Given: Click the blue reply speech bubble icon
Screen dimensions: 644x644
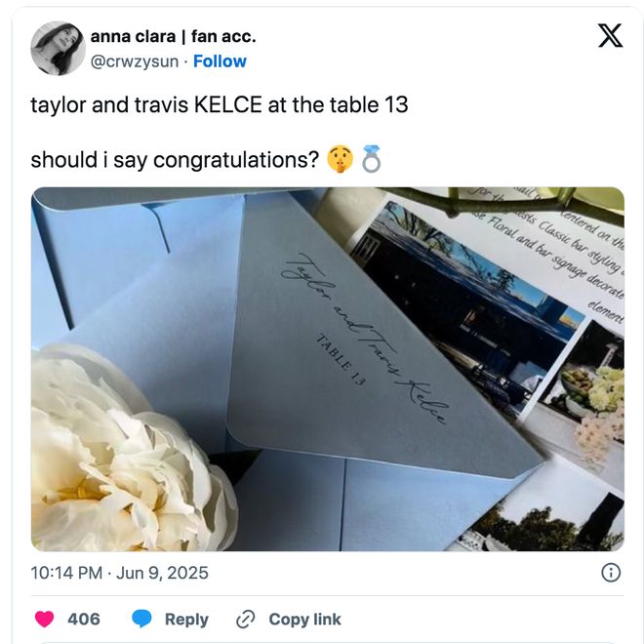Looking at the screenshot, I should [141, 619].
